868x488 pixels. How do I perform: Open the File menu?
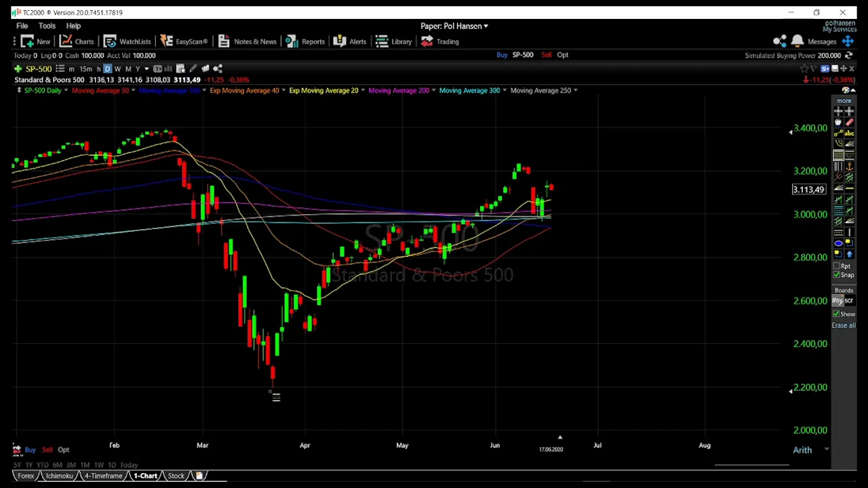(22, 26)
